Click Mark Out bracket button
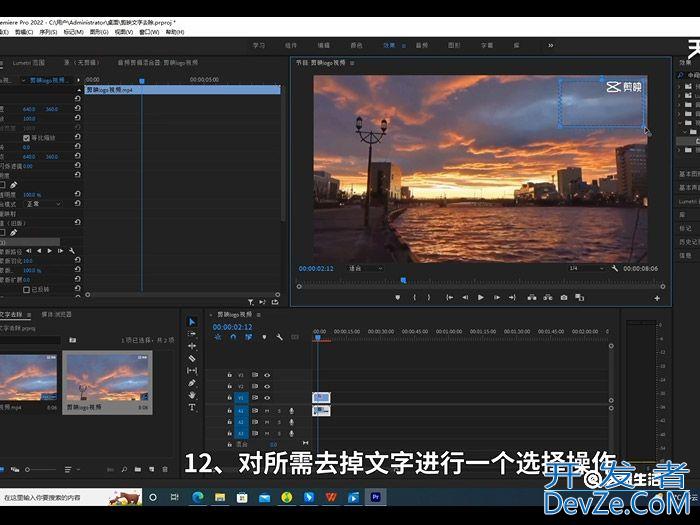This screenshot has width=700, height=525. tap(429, 297)
